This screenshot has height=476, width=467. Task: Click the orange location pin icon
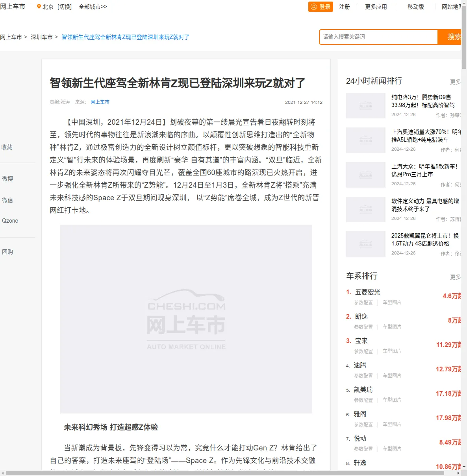pos(39,6)
